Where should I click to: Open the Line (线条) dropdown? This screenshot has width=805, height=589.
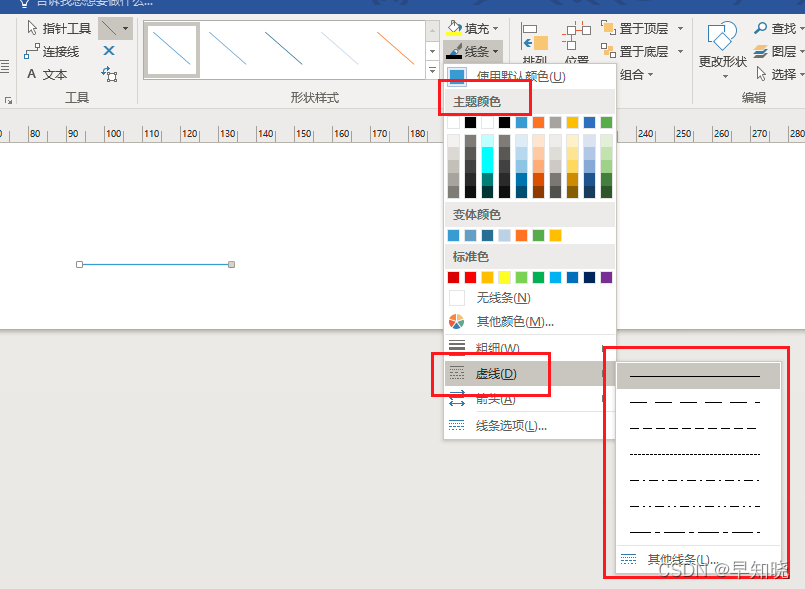(x=472, y=51)
